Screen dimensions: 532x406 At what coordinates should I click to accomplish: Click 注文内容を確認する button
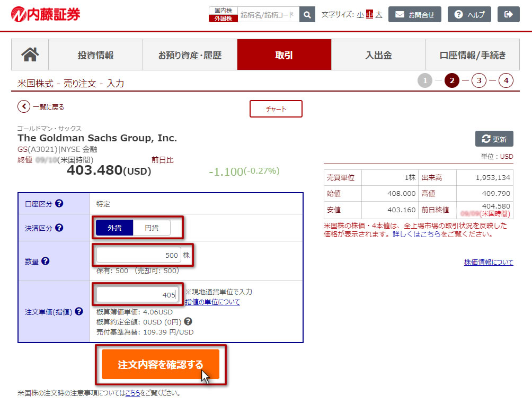click(161, 364)
